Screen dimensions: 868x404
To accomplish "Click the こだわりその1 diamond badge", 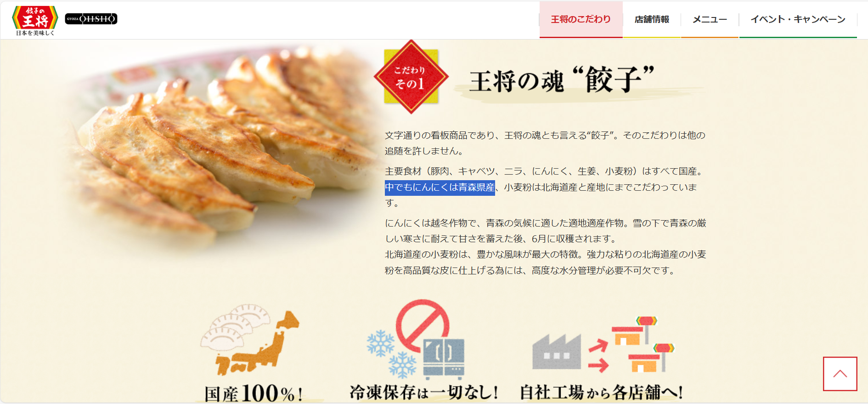I will click(411, 77).
